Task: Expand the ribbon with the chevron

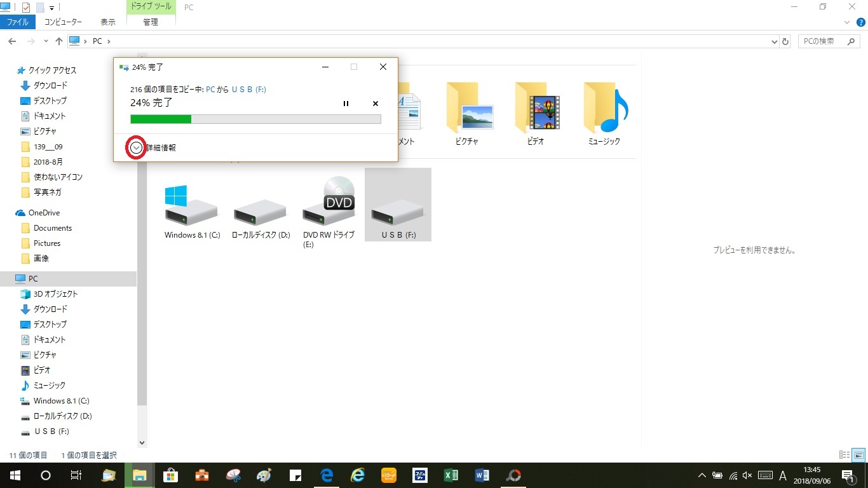Action: click(847, 22)
